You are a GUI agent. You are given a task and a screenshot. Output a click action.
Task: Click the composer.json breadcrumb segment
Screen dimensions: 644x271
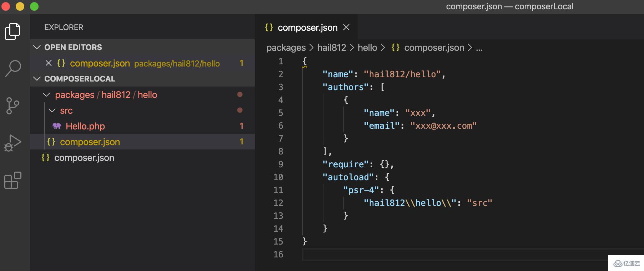point(434,48)
